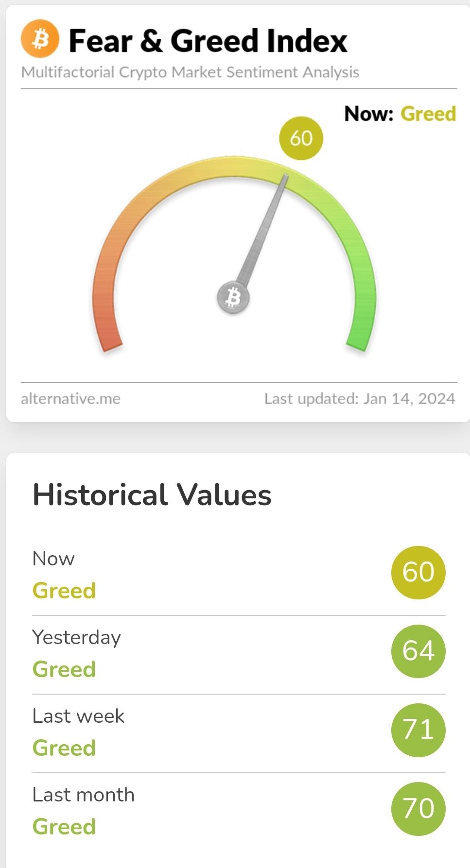The width and height of the screenshot is (470, 868).
Task: Select the Last week row label
Action: pyautogui.click(x=78, y=716)
